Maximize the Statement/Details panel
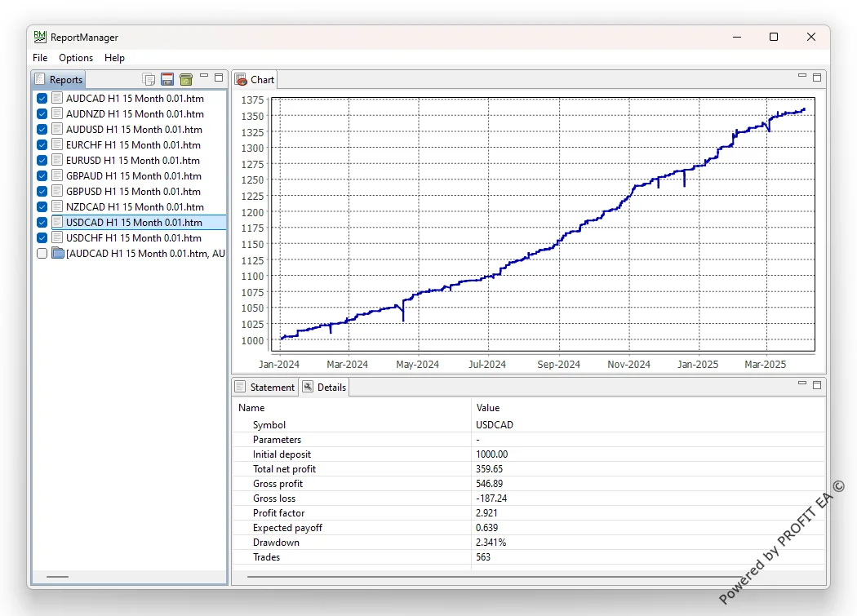Viewport: 857px width, 616px height. click(x=817, y=385)
